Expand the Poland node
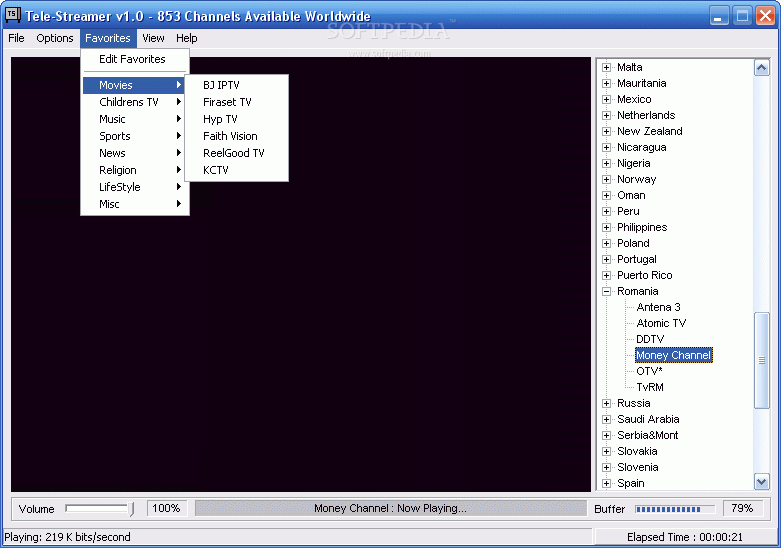 point(606,244)
